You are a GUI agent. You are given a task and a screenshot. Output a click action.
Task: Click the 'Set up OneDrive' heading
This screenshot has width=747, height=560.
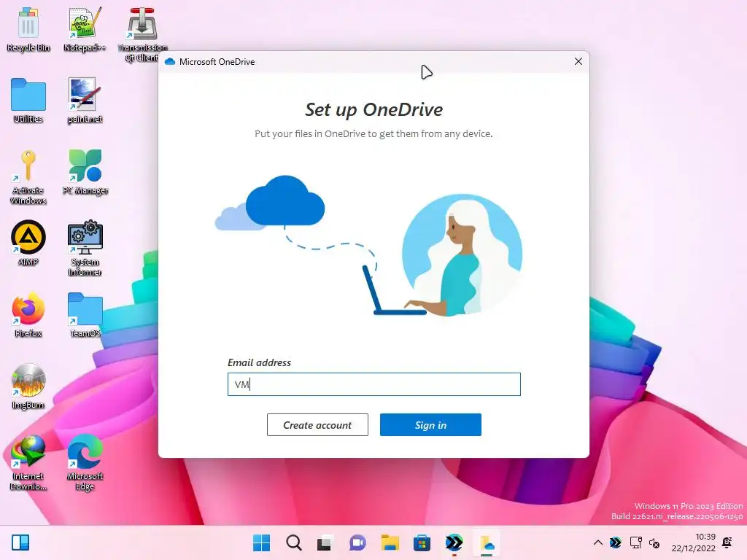click(x=374, y=109)
